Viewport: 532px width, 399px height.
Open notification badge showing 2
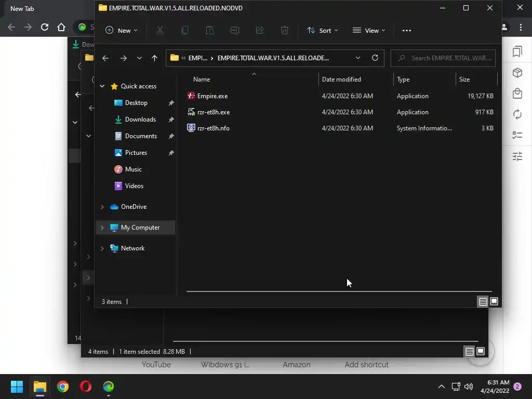(x=517, y=387)
